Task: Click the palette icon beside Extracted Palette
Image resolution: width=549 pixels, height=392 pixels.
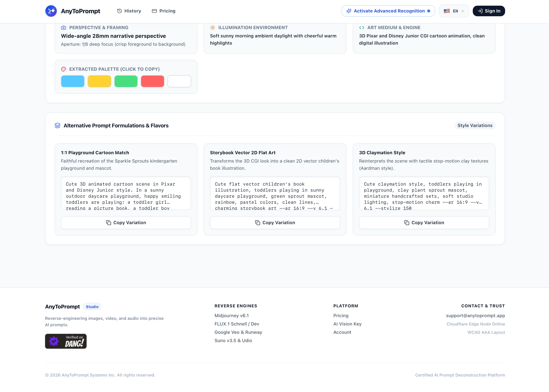Action: [64, 69]
